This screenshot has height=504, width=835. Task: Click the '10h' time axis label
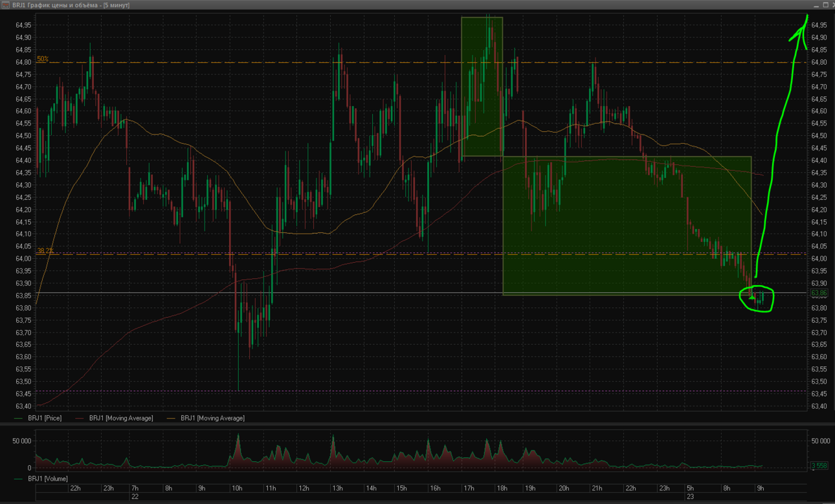[x=236, y=488]
